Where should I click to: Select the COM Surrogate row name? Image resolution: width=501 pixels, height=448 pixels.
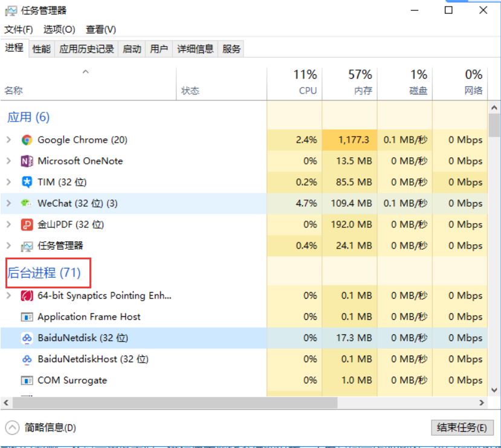(x=72, y=380)
